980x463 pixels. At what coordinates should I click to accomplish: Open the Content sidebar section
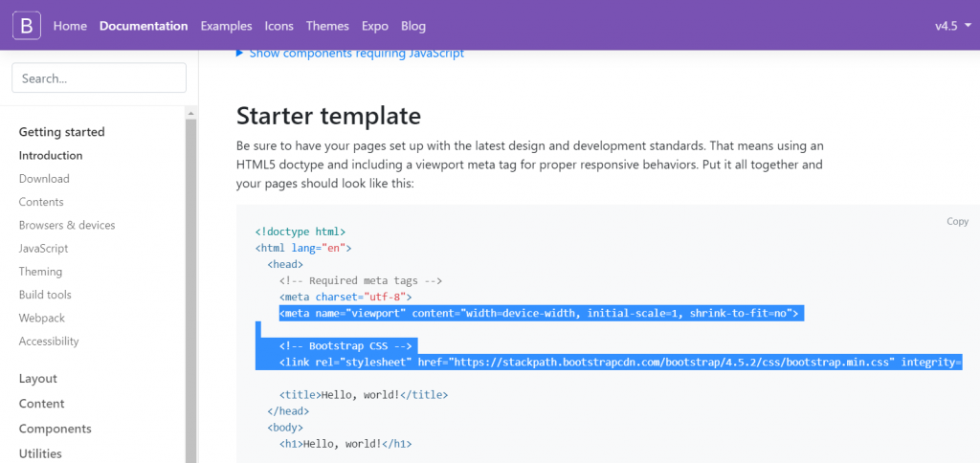click(42, 404)
